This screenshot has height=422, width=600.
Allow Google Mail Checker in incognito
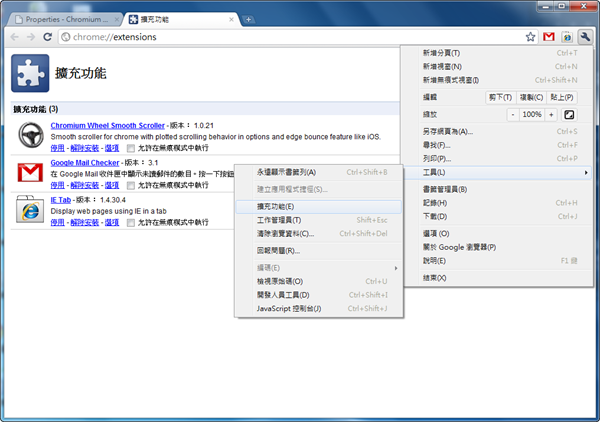tap(130, 186)
